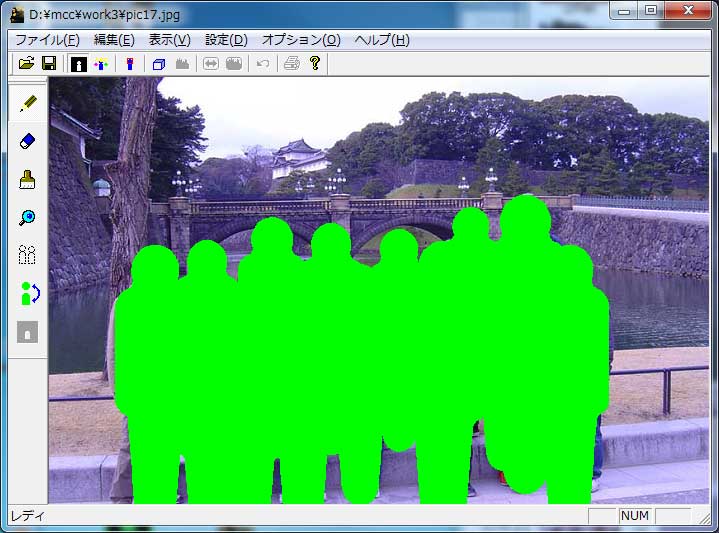The height and width of the screenshot is (533, 719).
Task: Select the paint brush tool
Action: tap(28, 179)
